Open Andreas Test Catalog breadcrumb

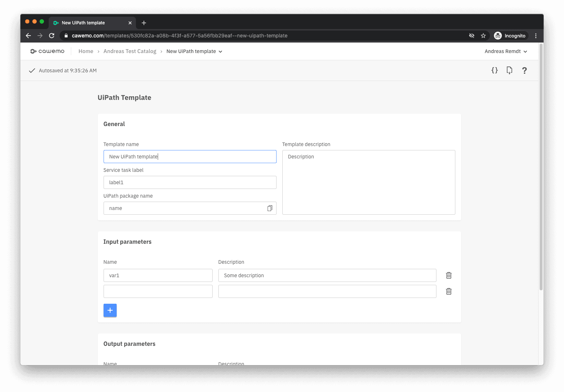tap(130, 51)
